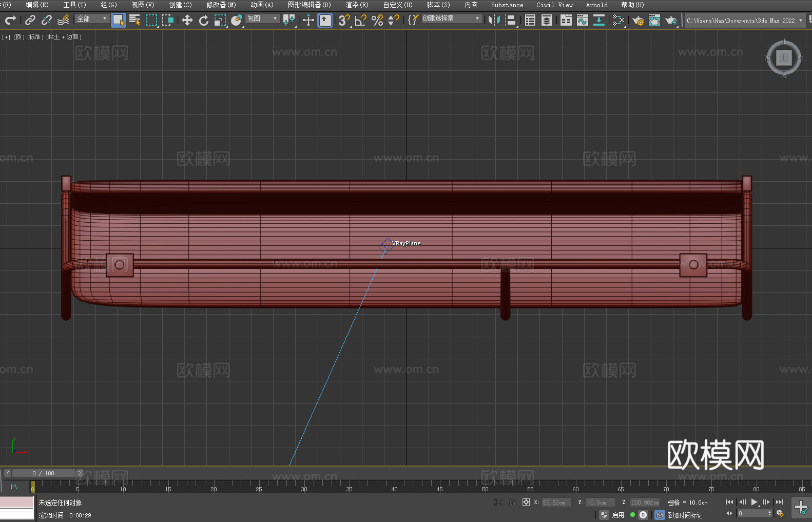Image resolution: width=812 pixels, height=522 pixels.
Task: Activate Select and Scale tool
Action: click(220, 20)
